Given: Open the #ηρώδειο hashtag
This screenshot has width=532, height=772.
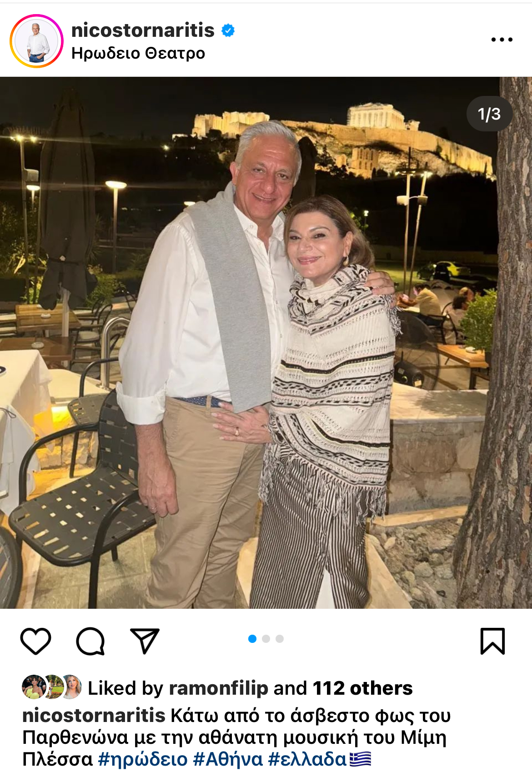Looking at the screenshot, I should [143, 759].
